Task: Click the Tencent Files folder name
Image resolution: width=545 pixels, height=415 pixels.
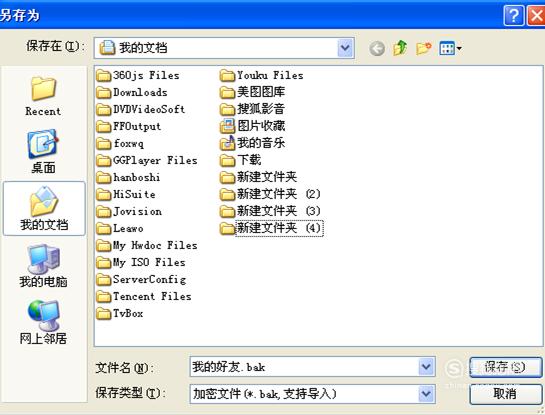Action: click(152, 297)
